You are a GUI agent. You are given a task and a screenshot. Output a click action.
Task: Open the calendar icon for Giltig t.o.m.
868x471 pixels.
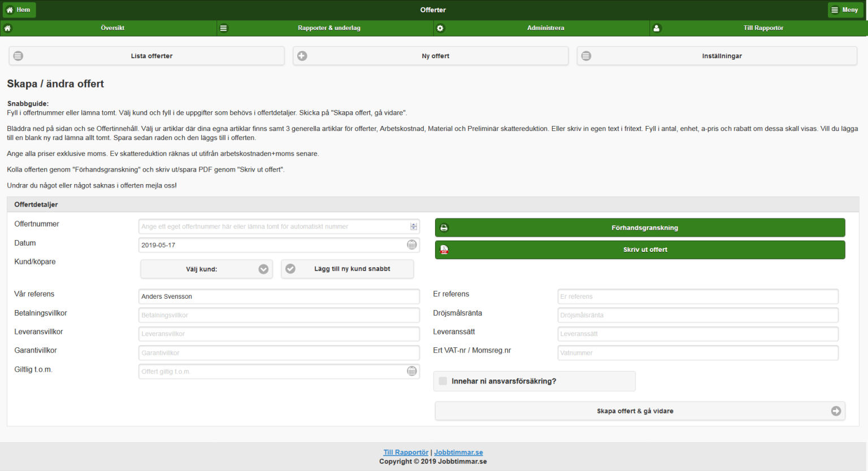412,372
